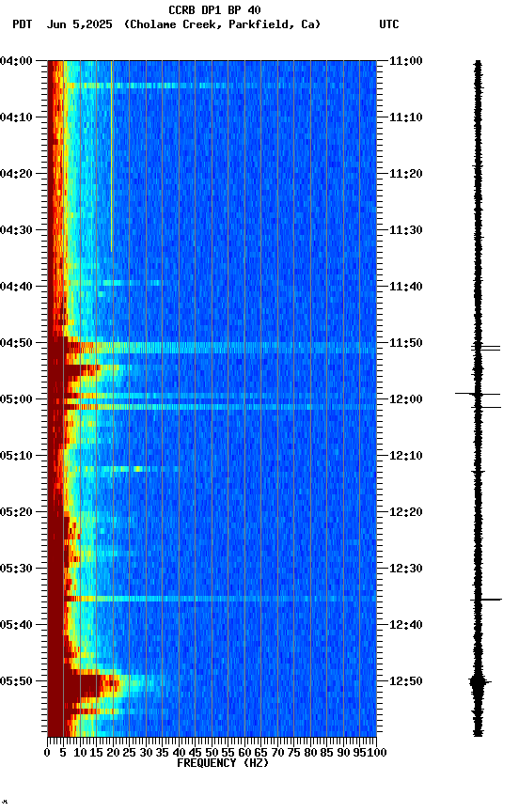Image resolution: width=519 pixels, height=812 pixels.
Task: Click the 12:40 UTC time label
Action: point(406,625)
